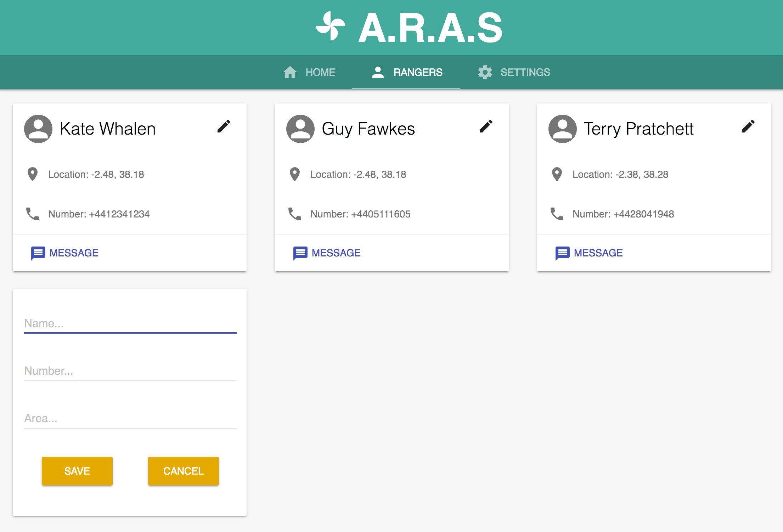783x532 pixels.
Task: Click Kate Whalen's avatar icon
Action: [38, 129]
